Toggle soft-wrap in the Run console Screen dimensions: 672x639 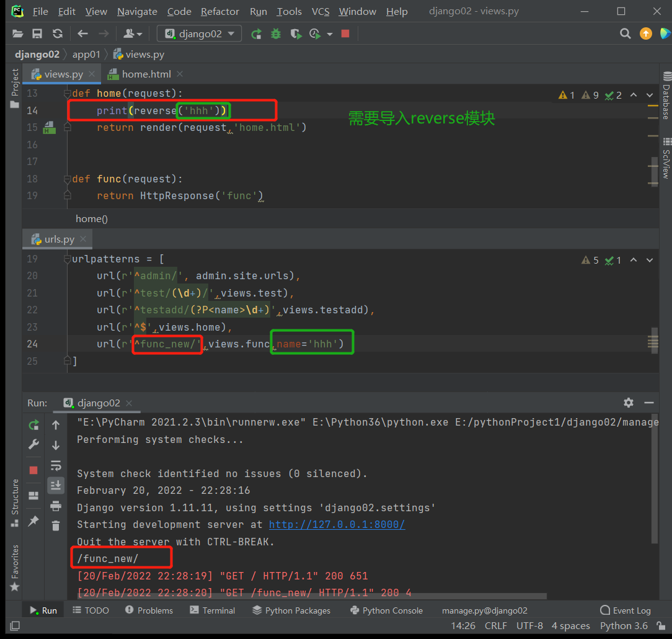(56, 465)
